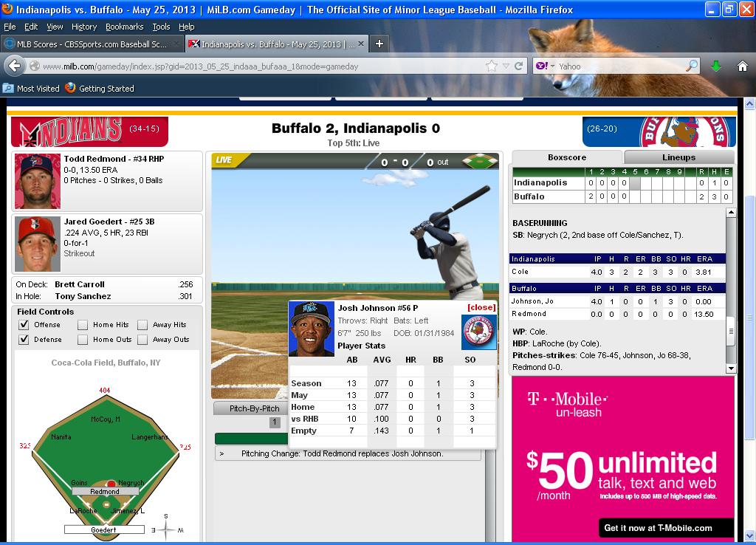Open the Getting Started bookmark
Screen dimensions: 756x545
point(100,89)
